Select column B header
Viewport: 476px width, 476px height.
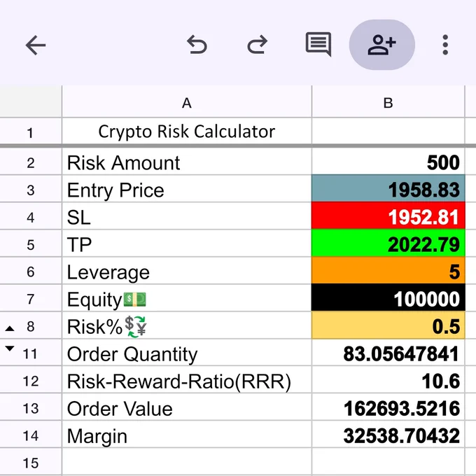pos(388,102)
